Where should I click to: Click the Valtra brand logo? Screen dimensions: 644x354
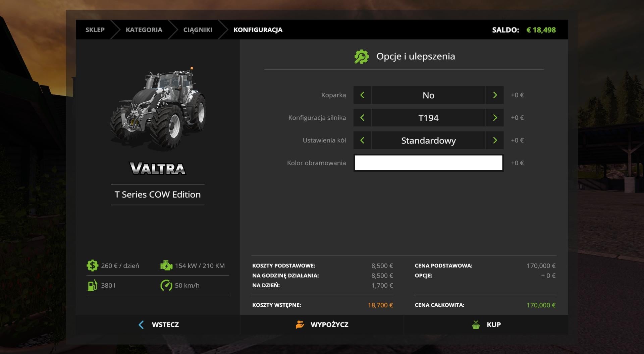(x=158, y=168)
